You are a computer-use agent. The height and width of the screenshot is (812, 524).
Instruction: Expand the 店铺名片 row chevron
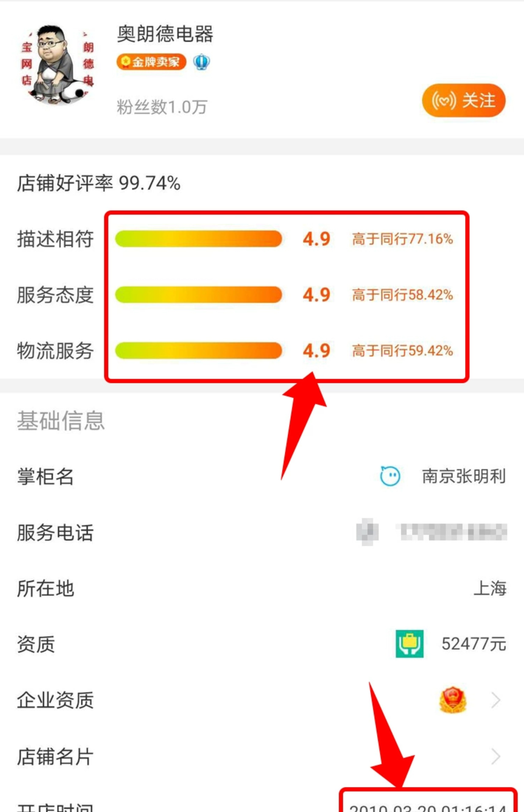tap(496, 757)
